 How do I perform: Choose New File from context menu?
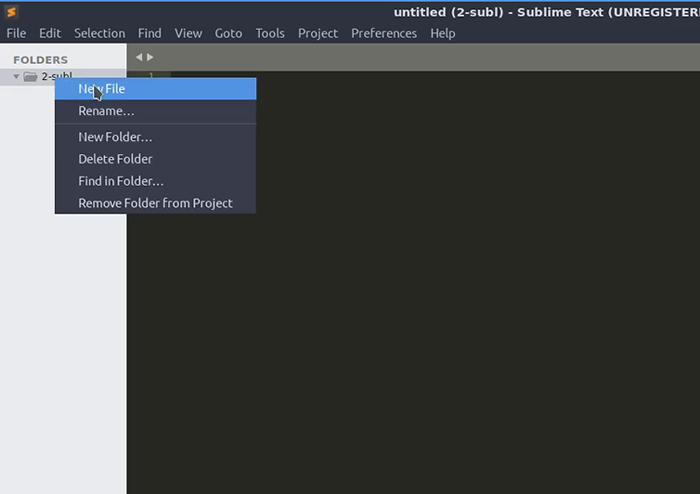pos(155,89)
